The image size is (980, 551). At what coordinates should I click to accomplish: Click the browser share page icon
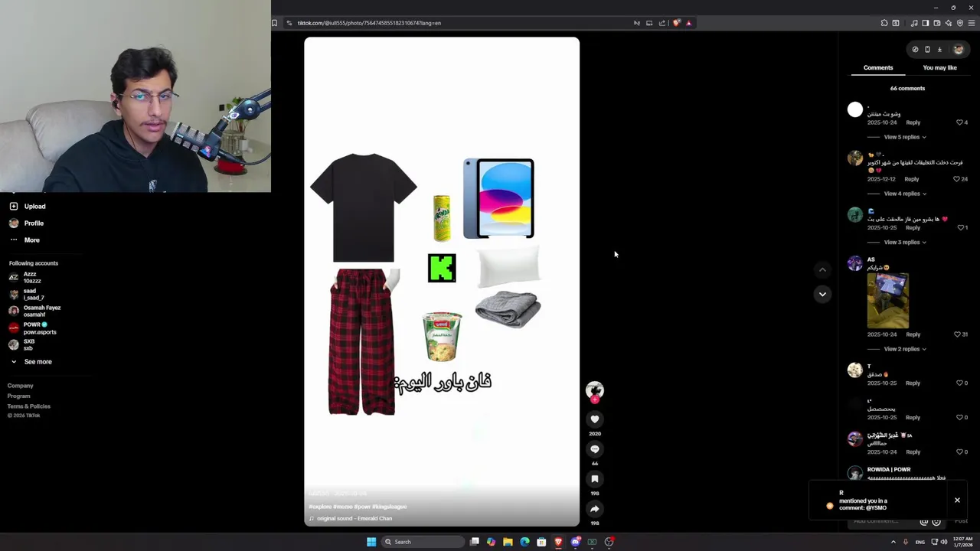click(662, 23)
